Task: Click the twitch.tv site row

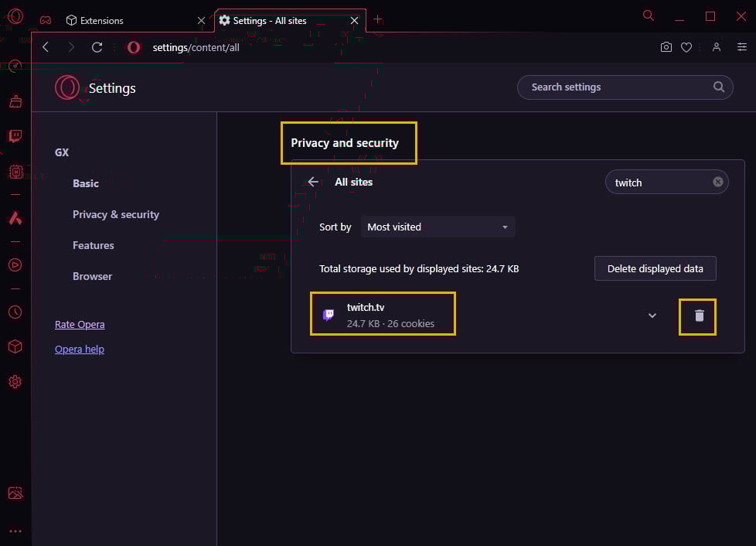Action: [518, 316]
